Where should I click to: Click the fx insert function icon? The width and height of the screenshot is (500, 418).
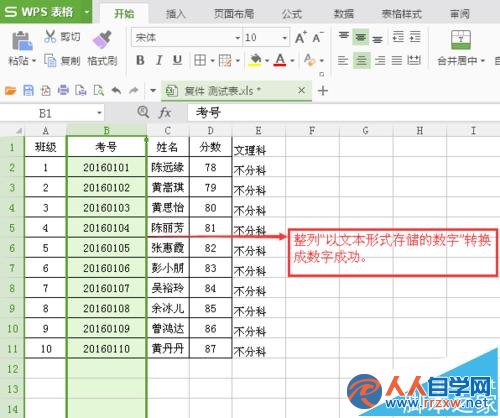point(165,112)
